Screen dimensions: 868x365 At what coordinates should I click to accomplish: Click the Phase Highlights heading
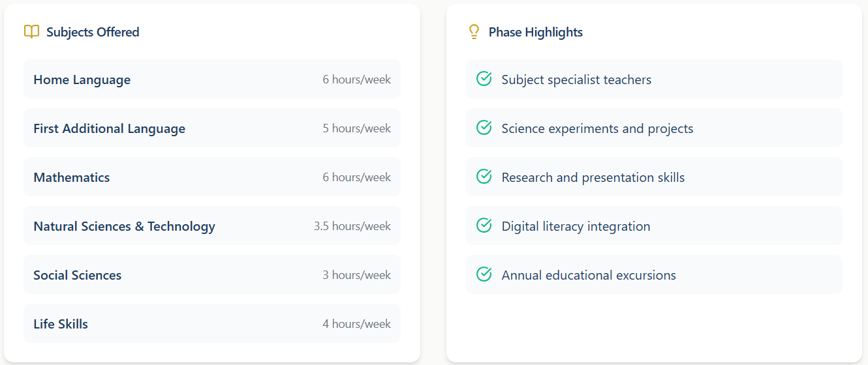535,32
